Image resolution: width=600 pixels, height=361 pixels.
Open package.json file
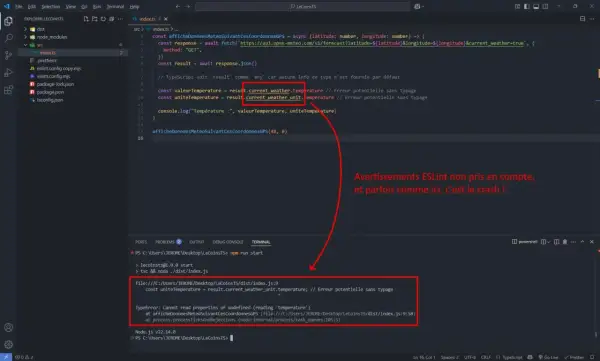(50, 92)
